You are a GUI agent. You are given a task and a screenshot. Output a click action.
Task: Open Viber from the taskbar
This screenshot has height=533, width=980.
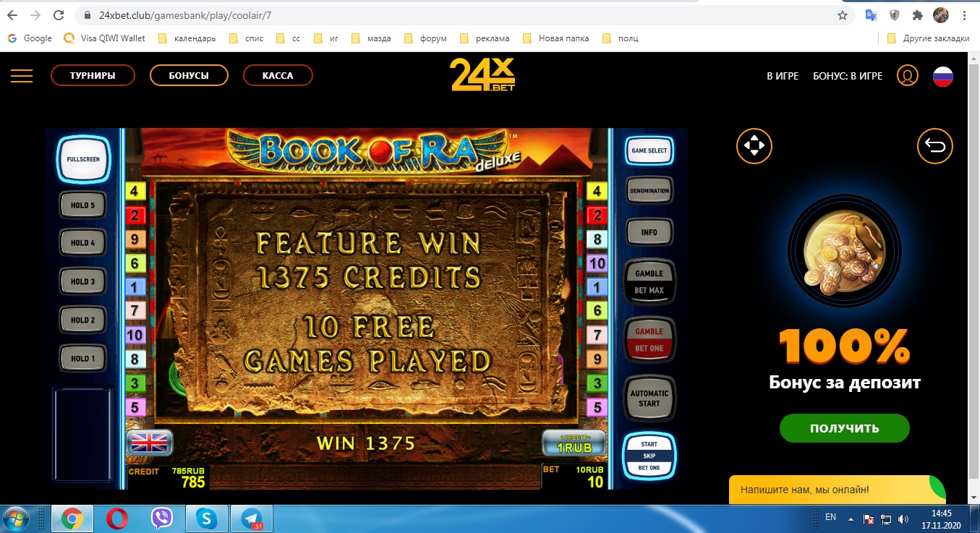point(161,519)
